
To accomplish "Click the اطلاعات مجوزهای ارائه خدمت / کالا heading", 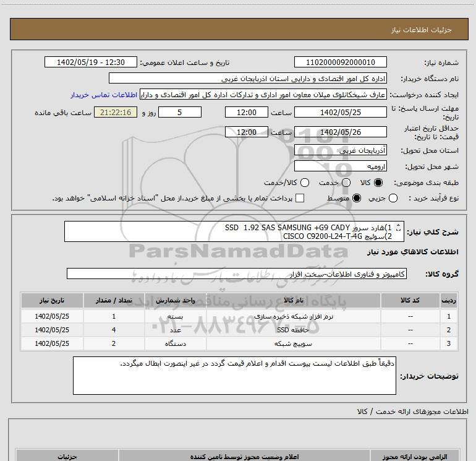I will 412,411.
